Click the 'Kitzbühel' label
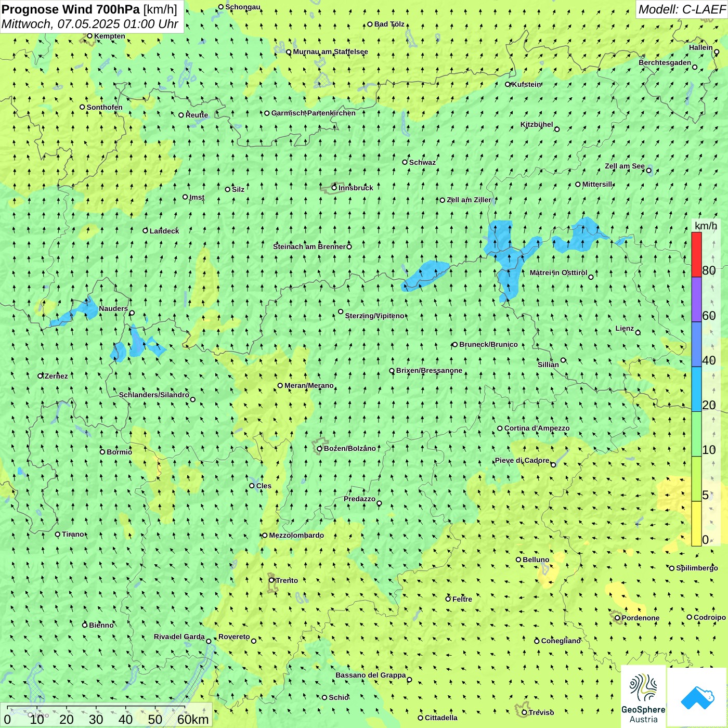The height and width of the screenshot is (728, 728). coord(537,124)
